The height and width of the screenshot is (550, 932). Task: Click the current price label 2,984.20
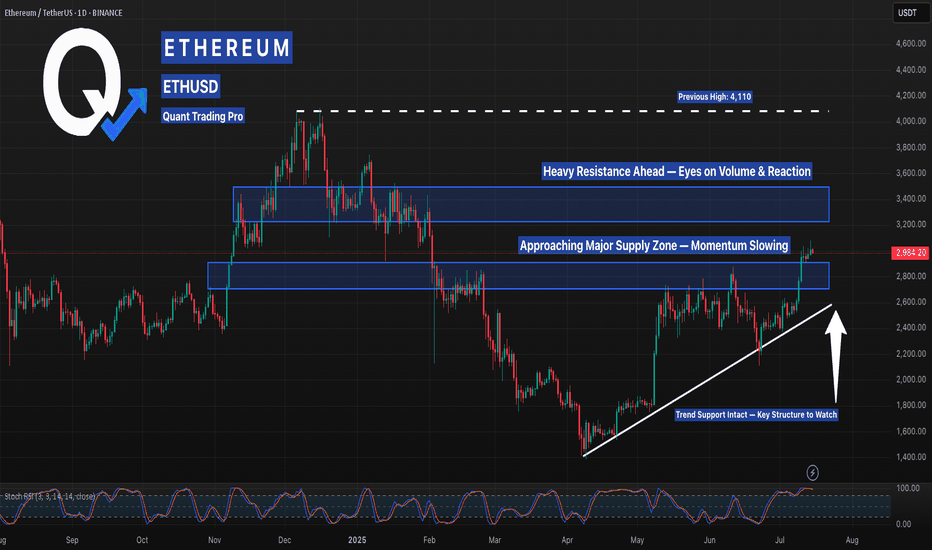click(910, 253)
